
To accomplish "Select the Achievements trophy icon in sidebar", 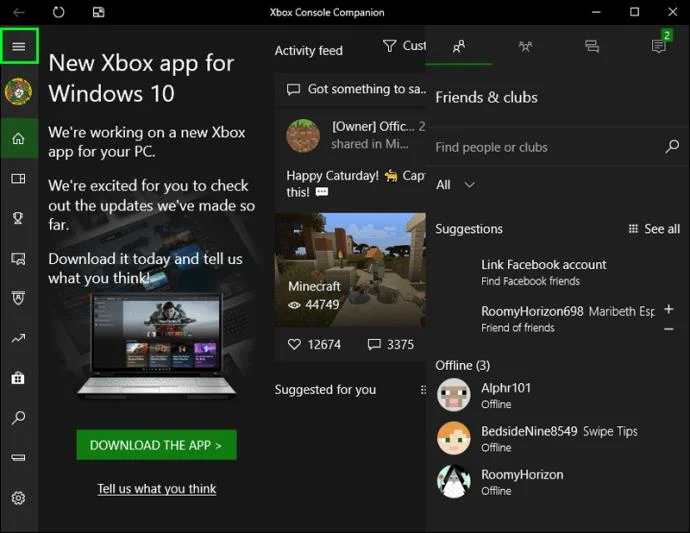I will click(18, 218).
